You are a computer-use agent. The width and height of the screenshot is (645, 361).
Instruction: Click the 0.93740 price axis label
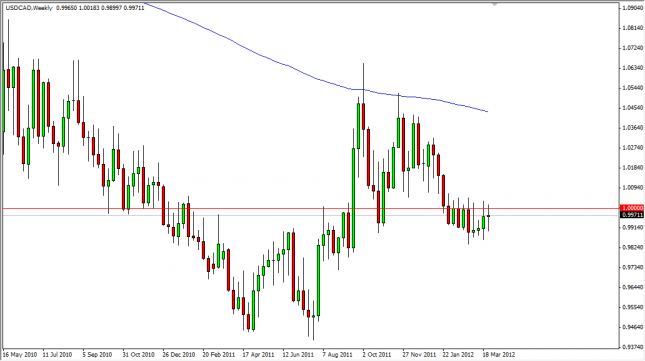tap(633, 347)
